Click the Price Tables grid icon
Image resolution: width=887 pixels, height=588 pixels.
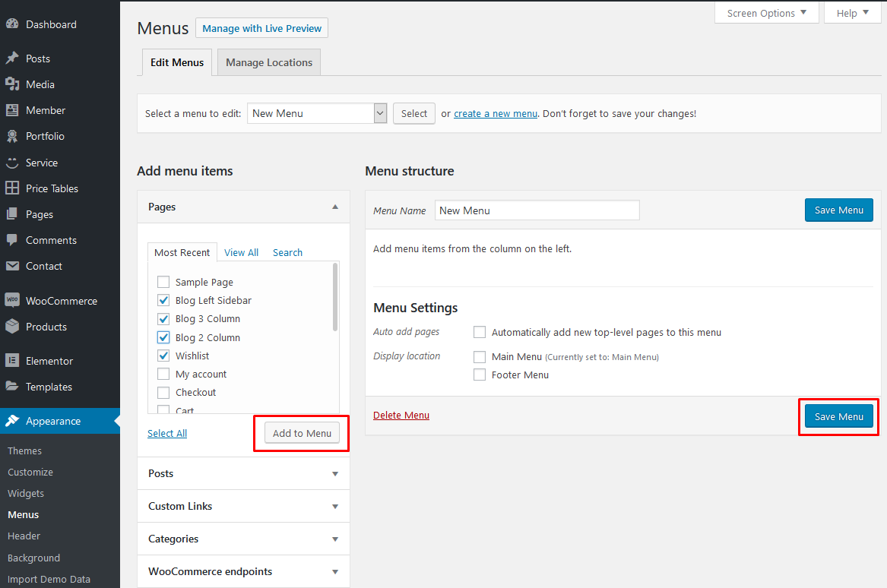pyautogui.click(x=12, y=188)
